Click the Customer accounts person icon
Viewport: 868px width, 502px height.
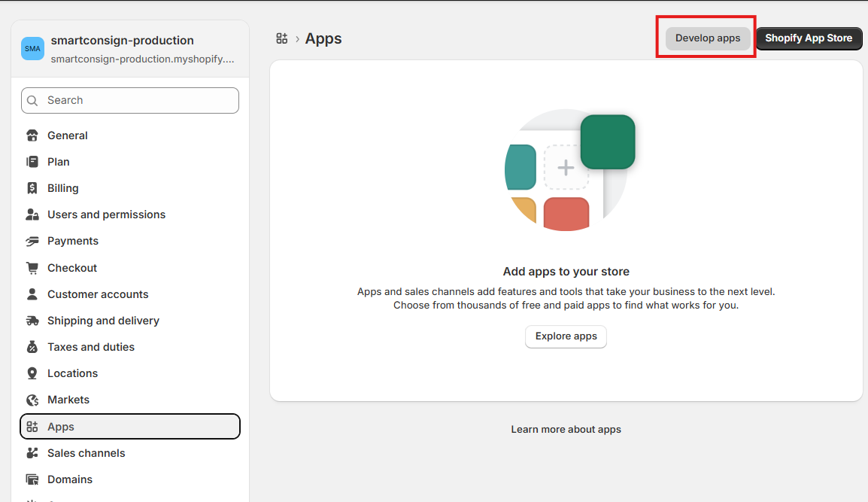click(32, 294)
